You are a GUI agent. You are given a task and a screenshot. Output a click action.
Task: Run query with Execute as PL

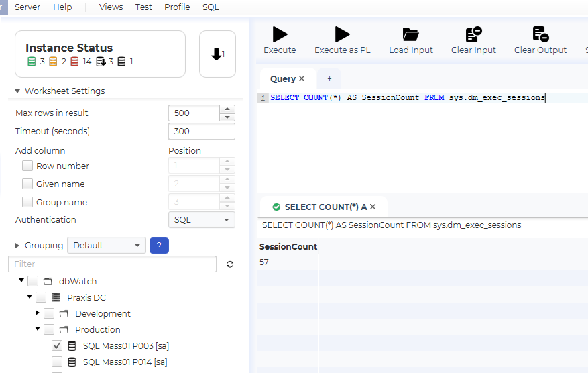point(342,35)
